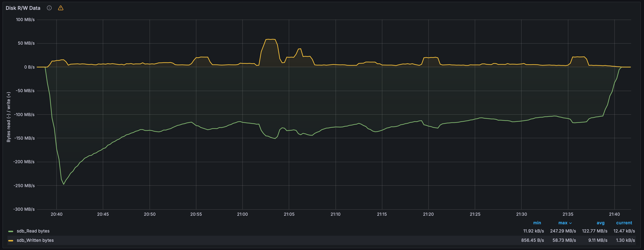The width and height of the screenshot is (644, 250).
Task: Click the 122.77 MB/s avg read value
Action: (595, 231)
